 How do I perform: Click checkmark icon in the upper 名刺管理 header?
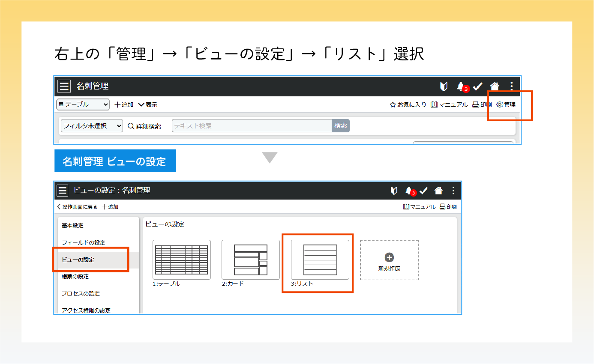coord(477,87)
